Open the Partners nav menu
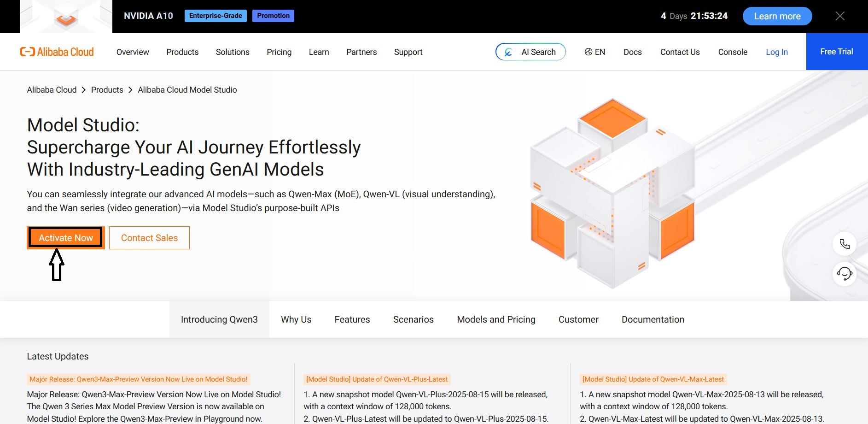Screen dimensions: 868x424 tap(361, 52)
